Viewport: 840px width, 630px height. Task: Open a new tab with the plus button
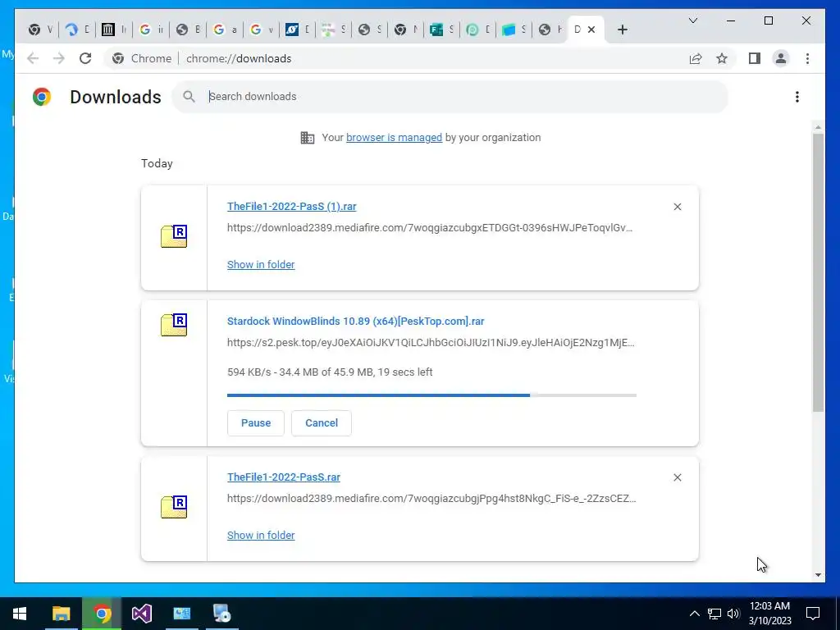(x=622, y=30)
